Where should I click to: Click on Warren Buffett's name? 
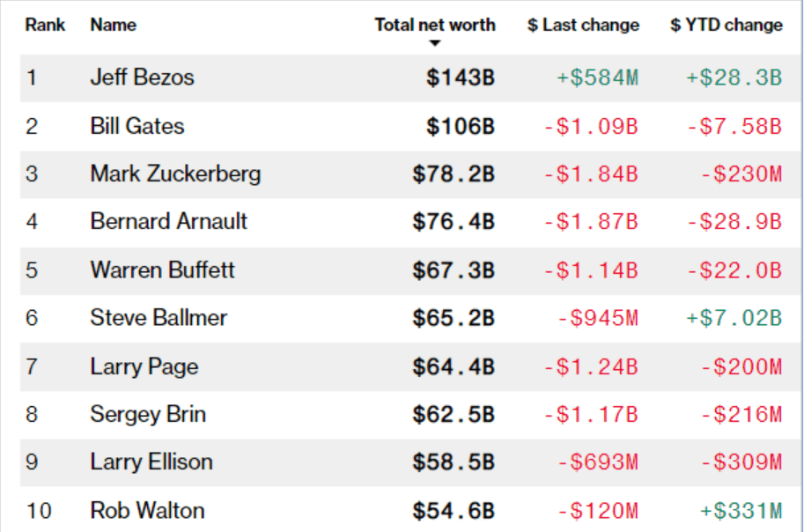tap(162, 269)
